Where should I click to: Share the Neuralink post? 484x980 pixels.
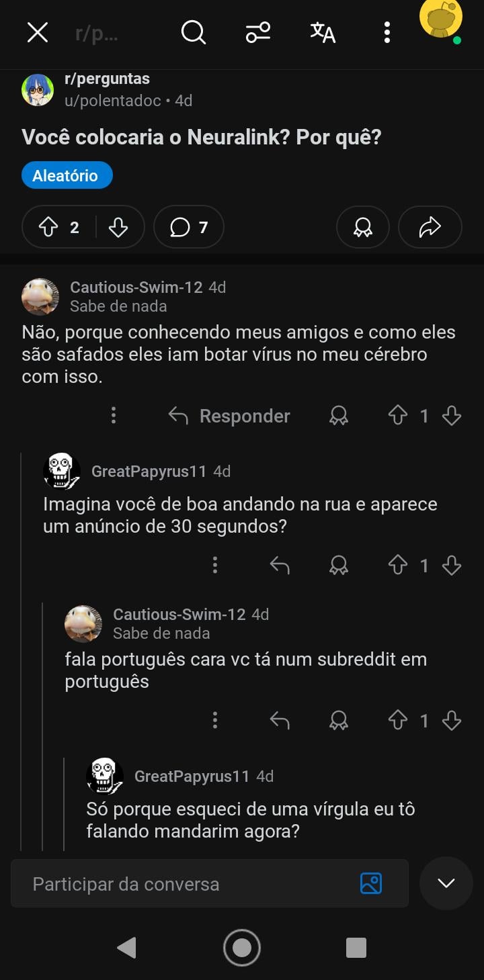[430, 228]
